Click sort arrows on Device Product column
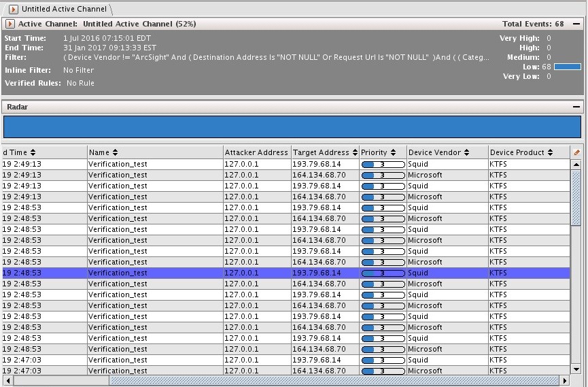 pyautogui.click(x=550, y=152)
